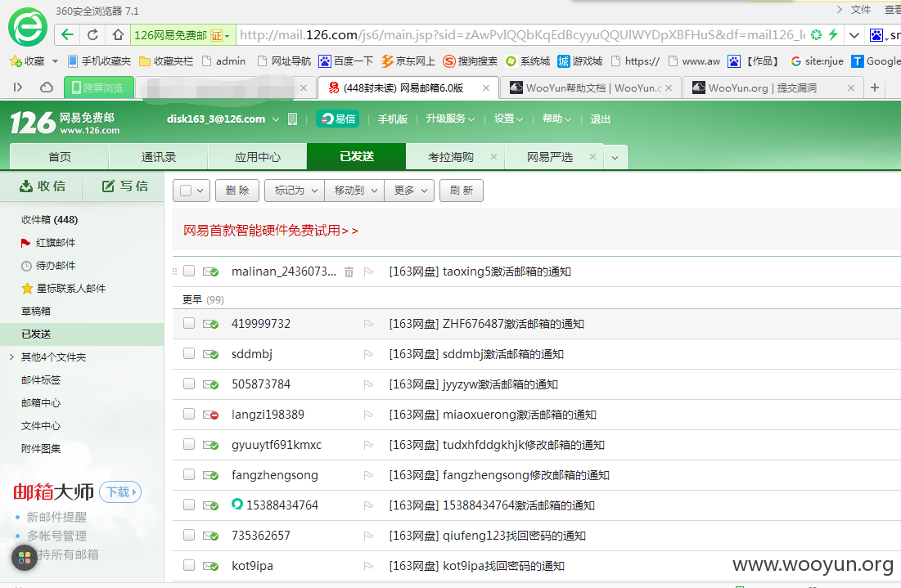This screenshot has width=901, height=588.
Task: Open 移动到 dropdown
Action: [x=354, y=190]
